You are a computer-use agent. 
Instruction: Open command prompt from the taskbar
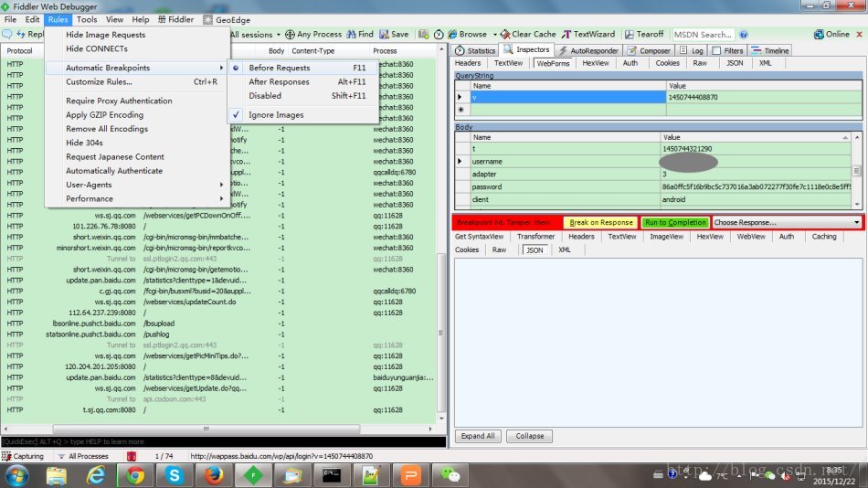tap(332, 475)
